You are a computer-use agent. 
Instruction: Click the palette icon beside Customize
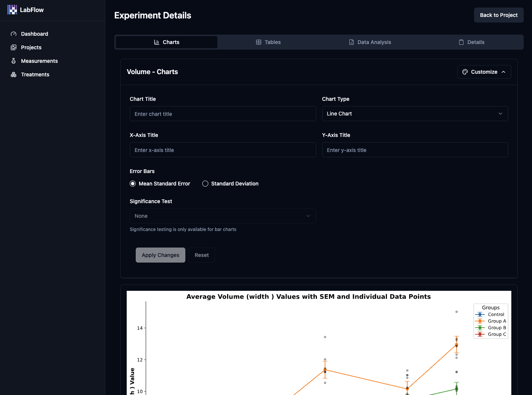coord(465,72)
